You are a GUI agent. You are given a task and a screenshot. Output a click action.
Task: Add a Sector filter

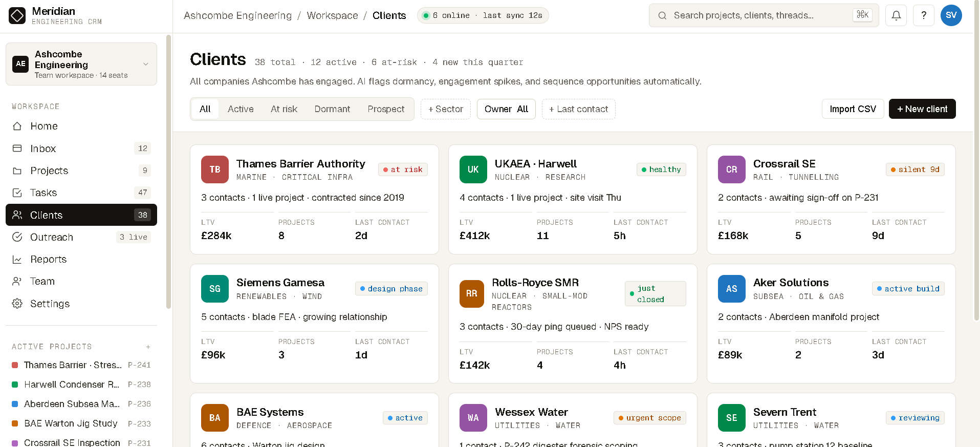coord(446,109)
